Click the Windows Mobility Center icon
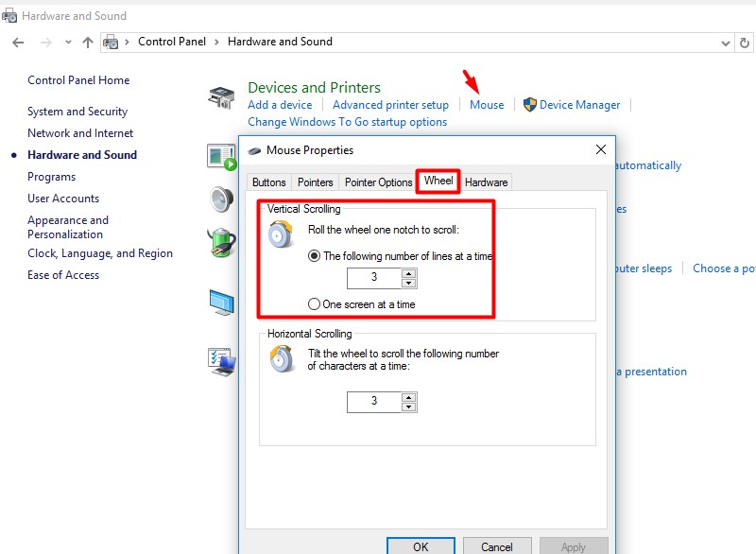The width and height of the screenshot is (756, 554). (222, 362)
